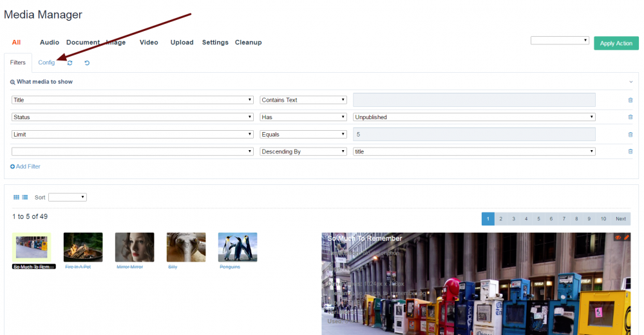Select the Penguins thumbnail
Screen dimensions: 644x335
(x=238, y=247)
